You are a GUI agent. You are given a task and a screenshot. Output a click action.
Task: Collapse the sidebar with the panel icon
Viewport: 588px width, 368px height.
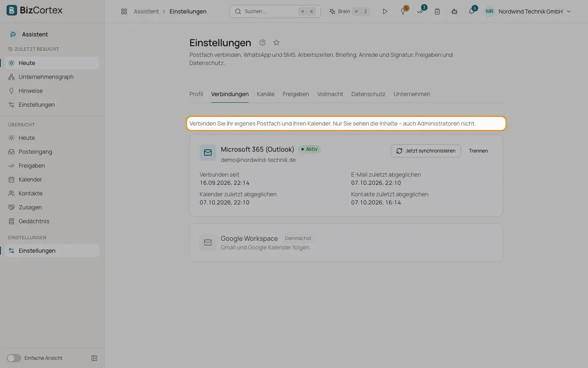(x=94, y=358)
